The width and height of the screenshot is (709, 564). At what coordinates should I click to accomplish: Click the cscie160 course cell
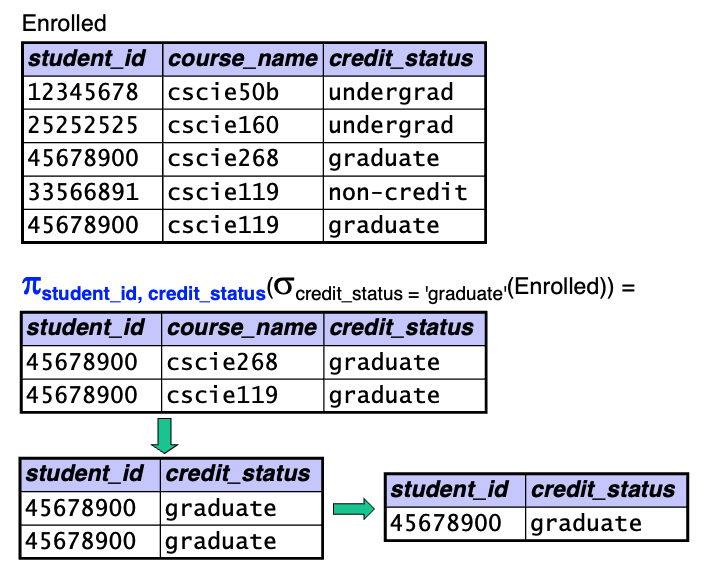(x=243, y=126)
